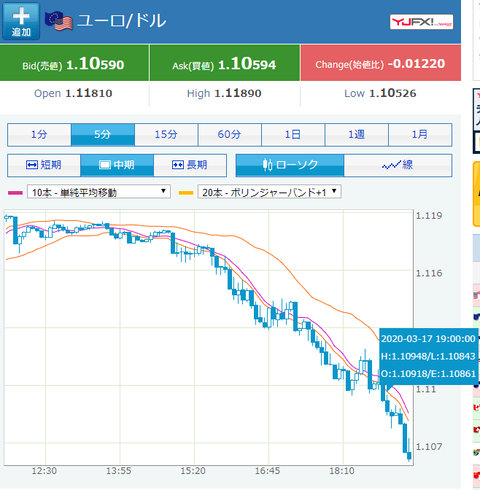Switch chart type to 線 line

(398, 165)
